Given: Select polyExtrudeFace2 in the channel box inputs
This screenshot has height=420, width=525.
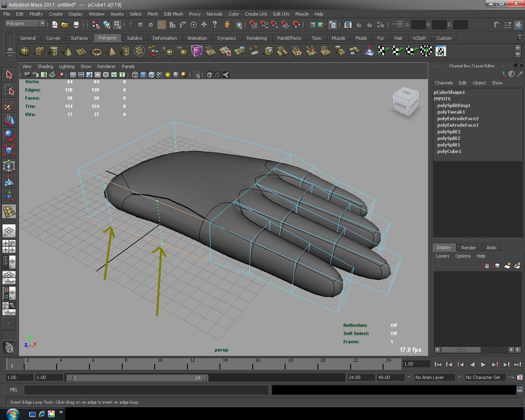Looking at the screenshot, I should pos(458,119).
